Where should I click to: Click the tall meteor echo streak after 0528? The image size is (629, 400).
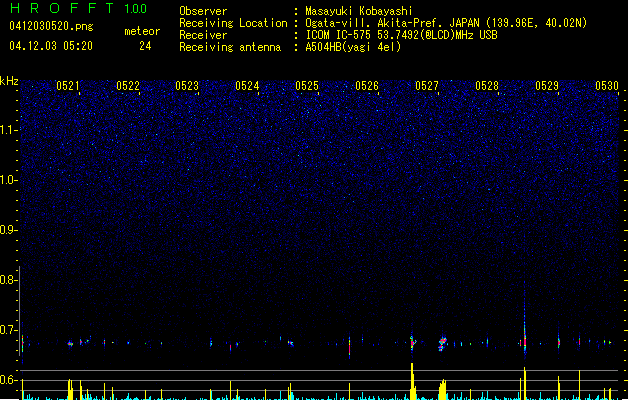(x=525, y=321)
